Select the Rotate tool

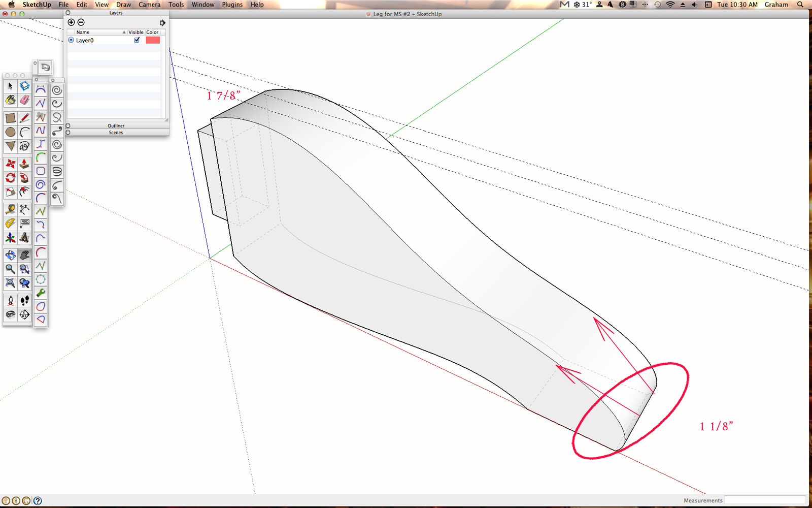(x=10, y=178)
